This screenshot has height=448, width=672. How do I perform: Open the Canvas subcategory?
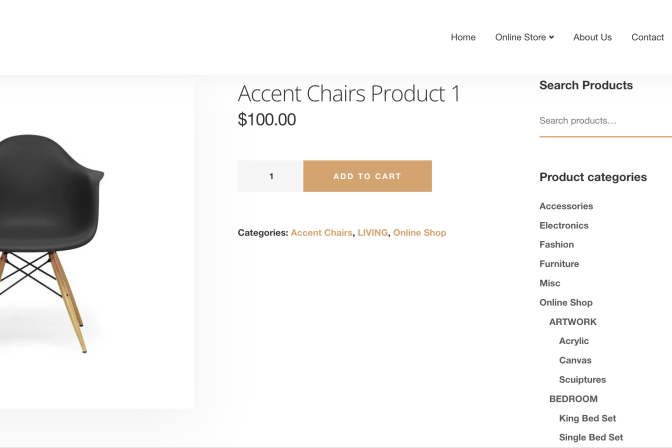tap(575, 360)
